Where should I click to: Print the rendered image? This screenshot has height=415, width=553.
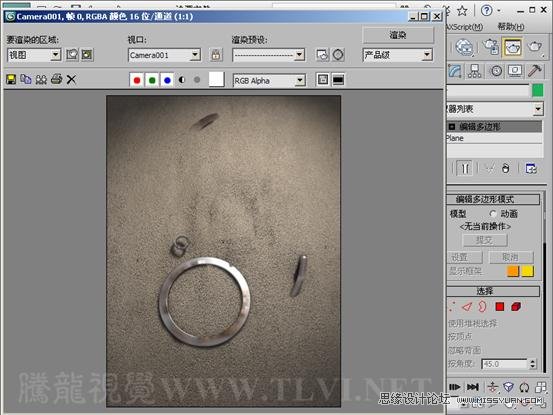(56, 79)
